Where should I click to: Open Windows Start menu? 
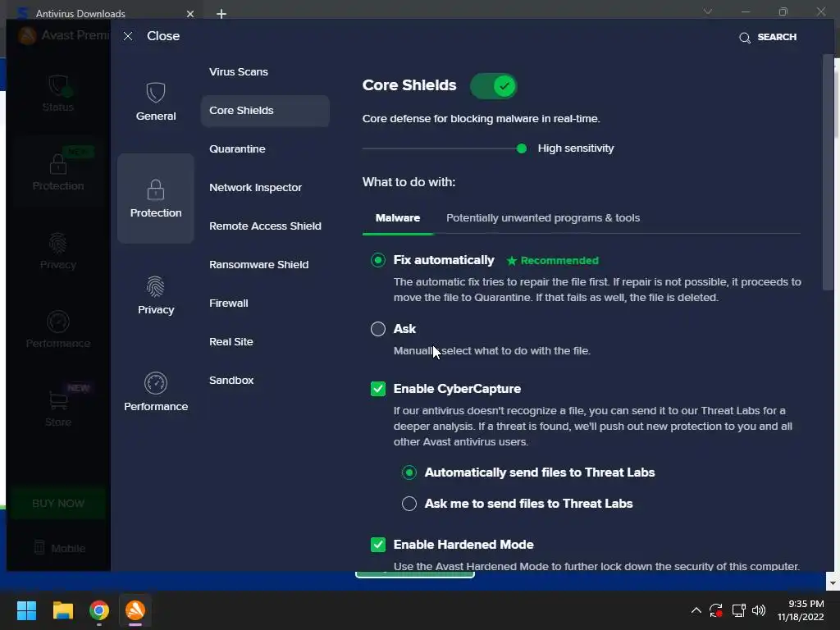(x=26, y=610)
